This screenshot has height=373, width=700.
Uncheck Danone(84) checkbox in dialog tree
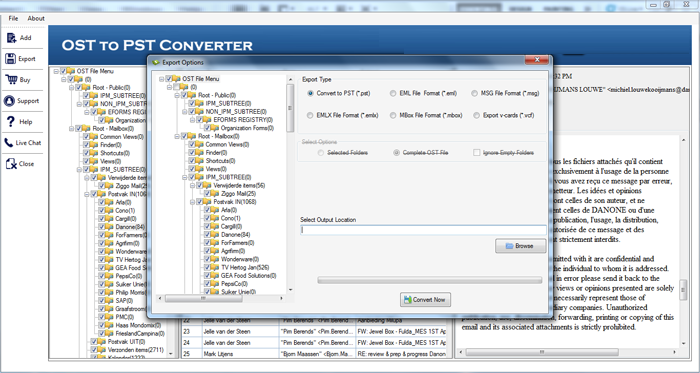click(207, 235)
